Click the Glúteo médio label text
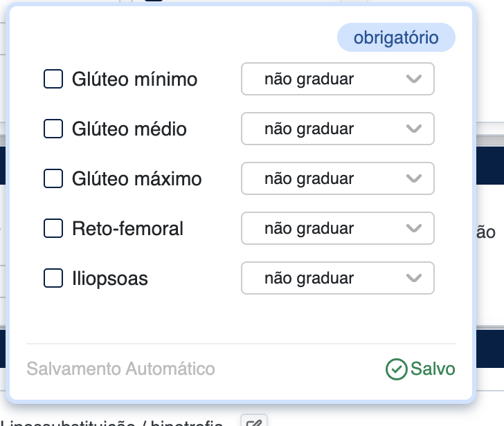The image size is (504, 426). tap(129, 129)
